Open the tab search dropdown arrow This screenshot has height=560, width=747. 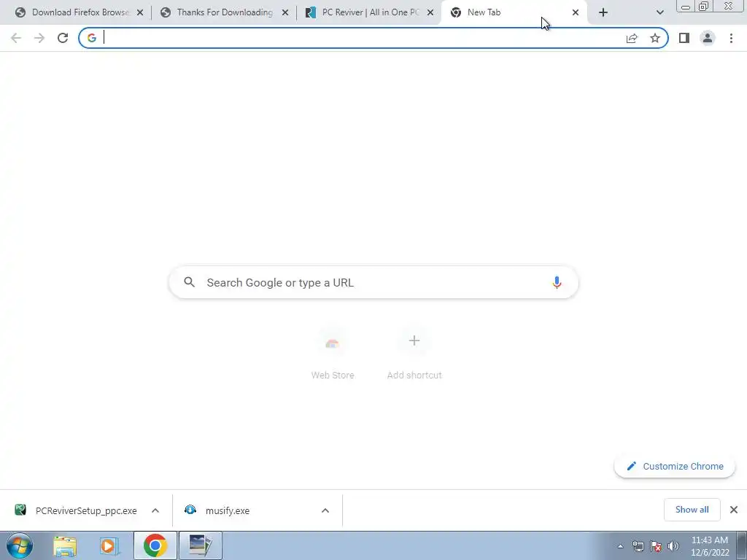click(659, 13)
